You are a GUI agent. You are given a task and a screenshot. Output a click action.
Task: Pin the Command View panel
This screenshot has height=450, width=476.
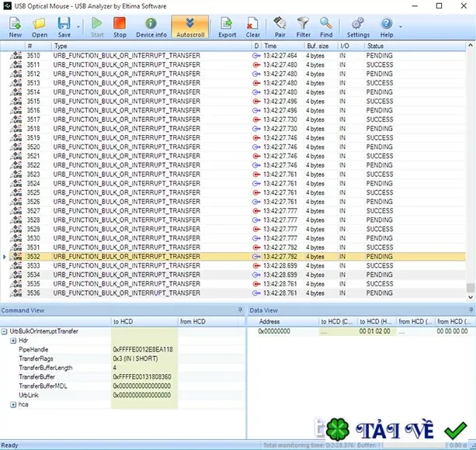point(240,310)
